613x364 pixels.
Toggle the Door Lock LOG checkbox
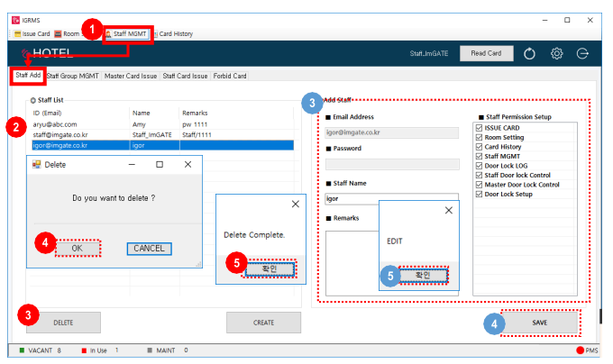[x=479, y=166]
